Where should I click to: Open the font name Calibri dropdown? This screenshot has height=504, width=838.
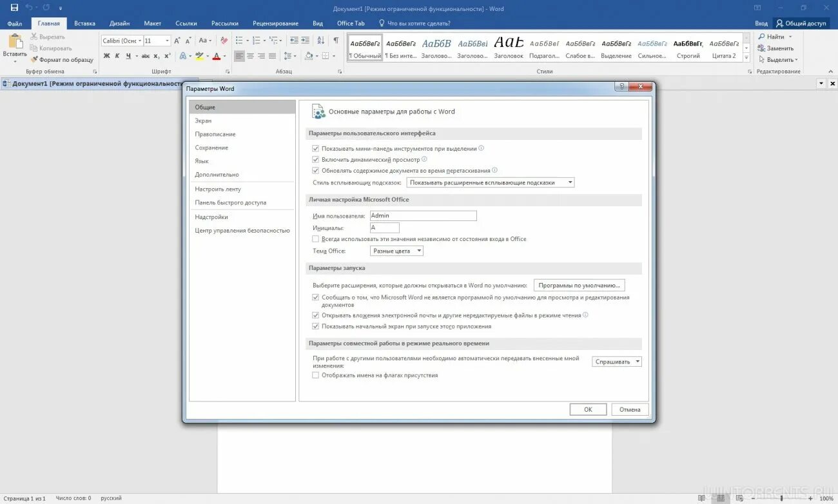(140, 41)
